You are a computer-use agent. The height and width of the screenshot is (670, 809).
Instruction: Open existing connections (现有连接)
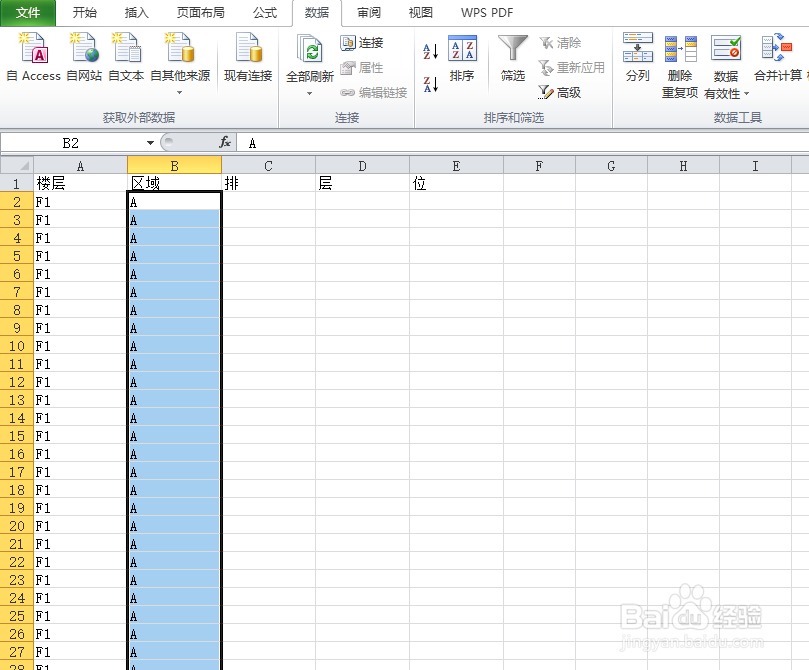248,57
